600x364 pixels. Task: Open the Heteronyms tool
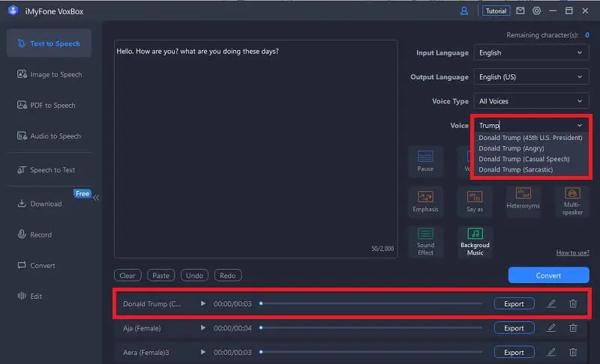(523, 201)
